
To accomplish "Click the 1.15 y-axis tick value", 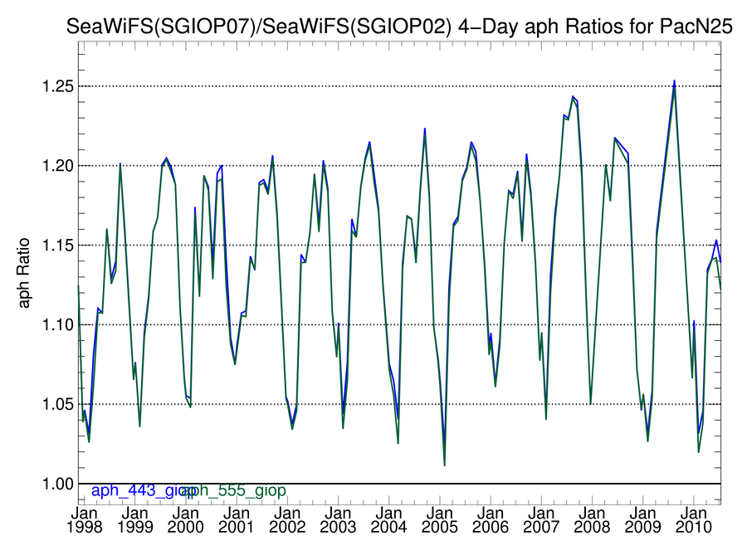I will [x=59, y=246].
